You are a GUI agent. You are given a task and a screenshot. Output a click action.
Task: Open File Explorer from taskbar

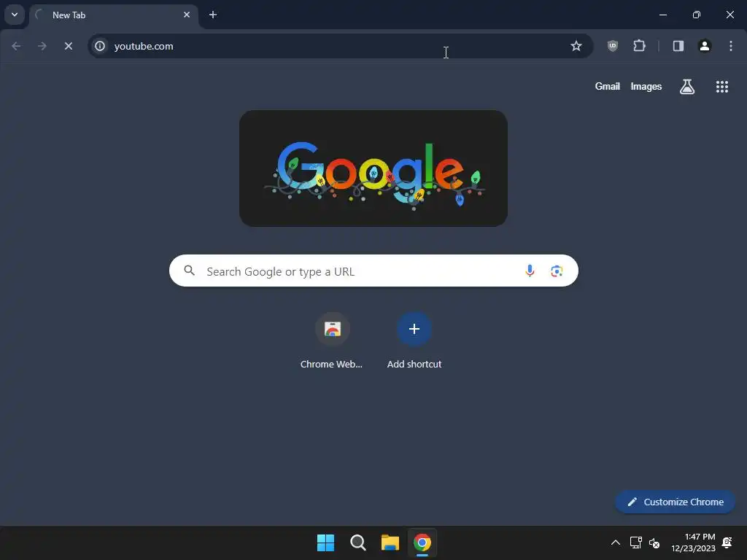pos(390,542)
